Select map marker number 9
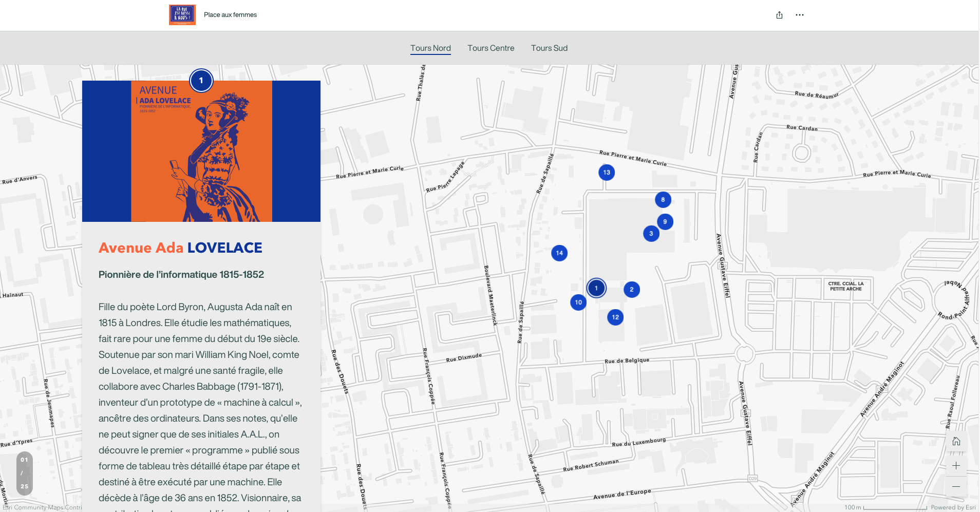Viewport: 980px width, 512px height. 665,221
